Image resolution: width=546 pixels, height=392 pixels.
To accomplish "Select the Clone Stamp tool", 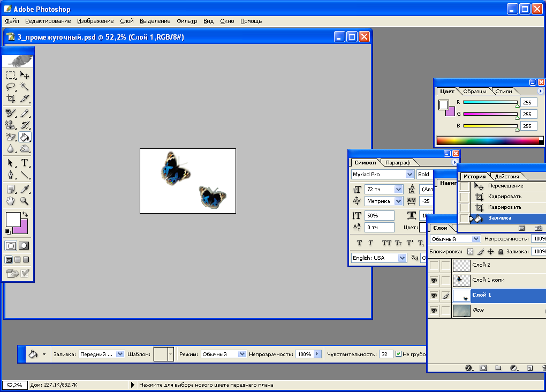I will tap(11, 125).
